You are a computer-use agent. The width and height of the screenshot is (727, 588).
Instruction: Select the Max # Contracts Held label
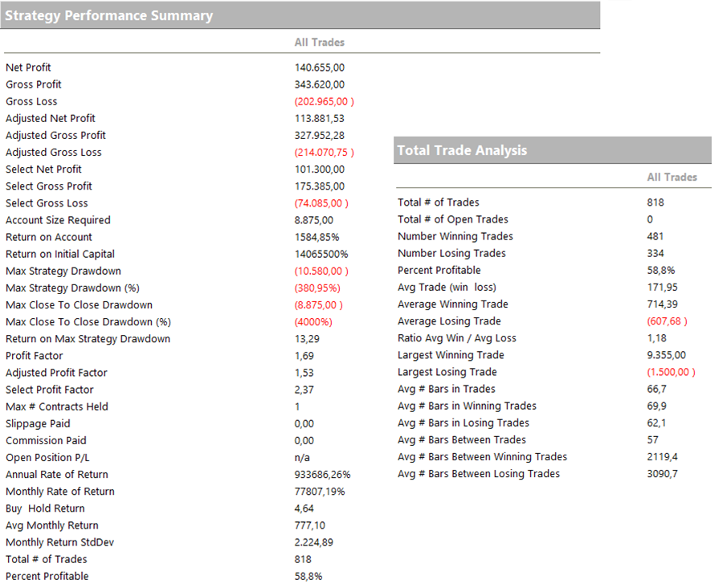(x=56, y=406)
